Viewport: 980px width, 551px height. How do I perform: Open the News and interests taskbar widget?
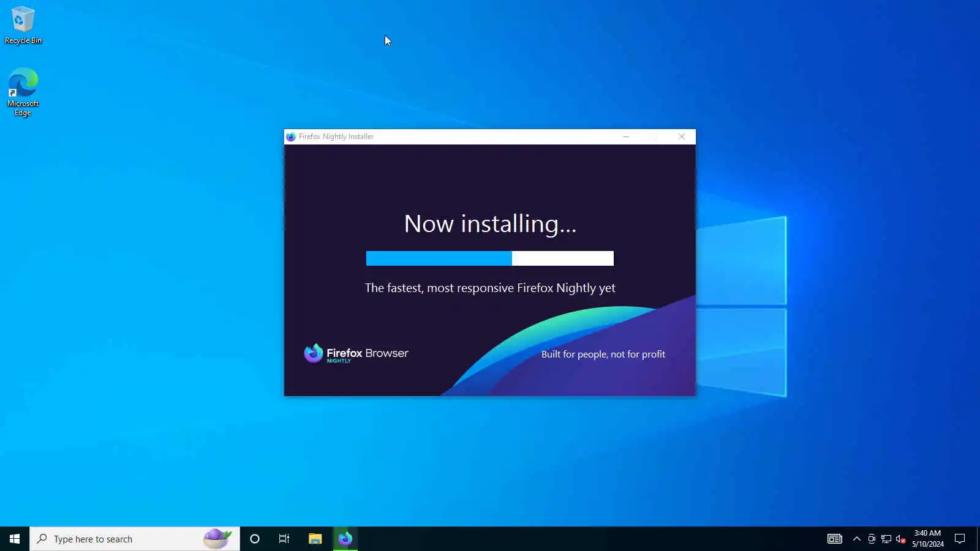pos(835,539)
